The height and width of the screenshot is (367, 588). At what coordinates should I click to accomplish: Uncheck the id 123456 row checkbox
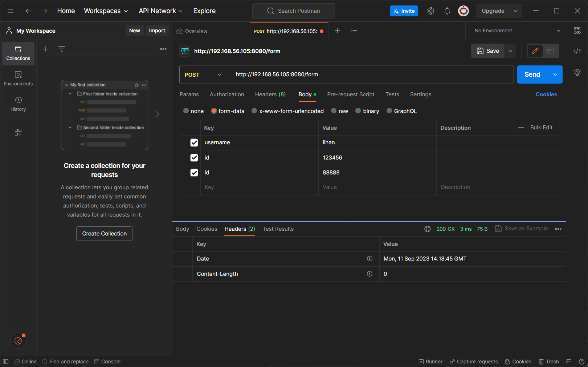[x=194, y=158]
